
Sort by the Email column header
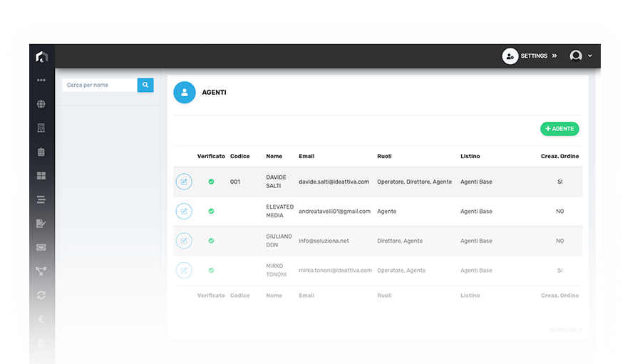point(306,156)
